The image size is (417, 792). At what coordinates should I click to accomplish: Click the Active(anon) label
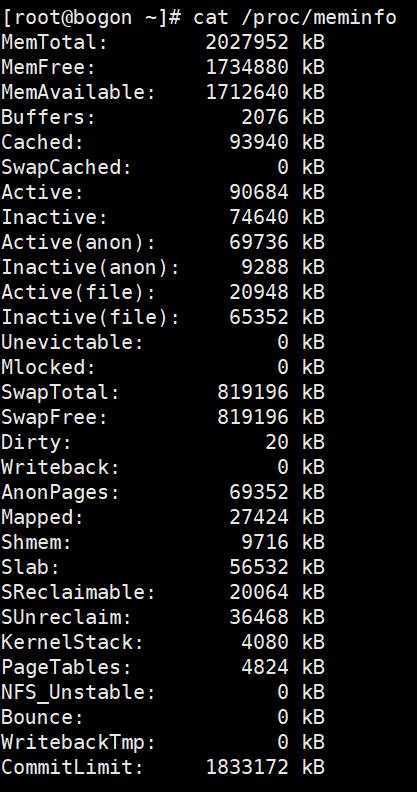click(x=78, y=242)
